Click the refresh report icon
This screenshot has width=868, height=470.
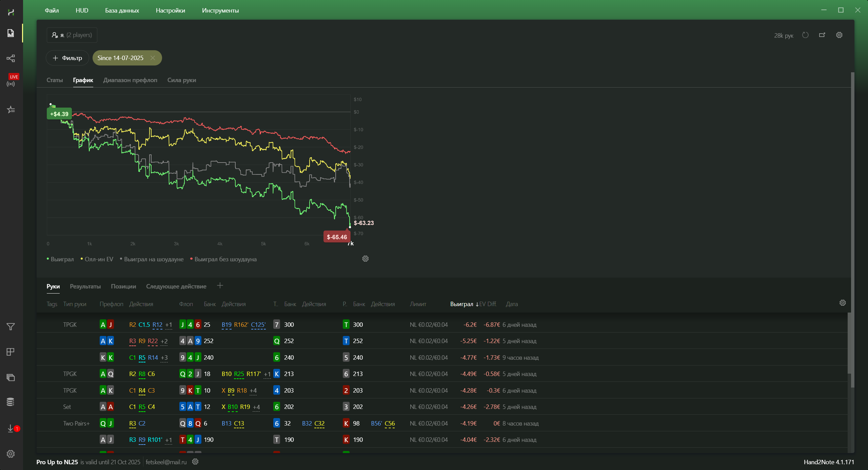(x=805, y=35)
